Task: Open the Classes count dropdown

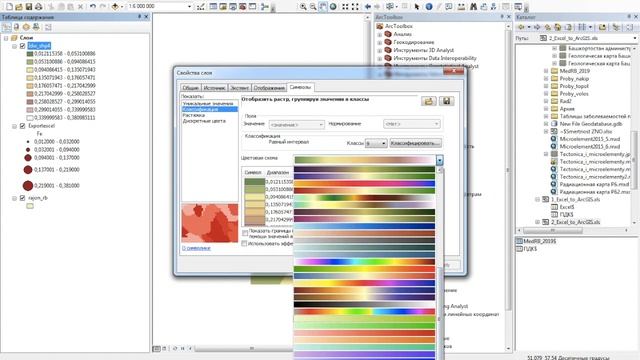Action: 376,143
